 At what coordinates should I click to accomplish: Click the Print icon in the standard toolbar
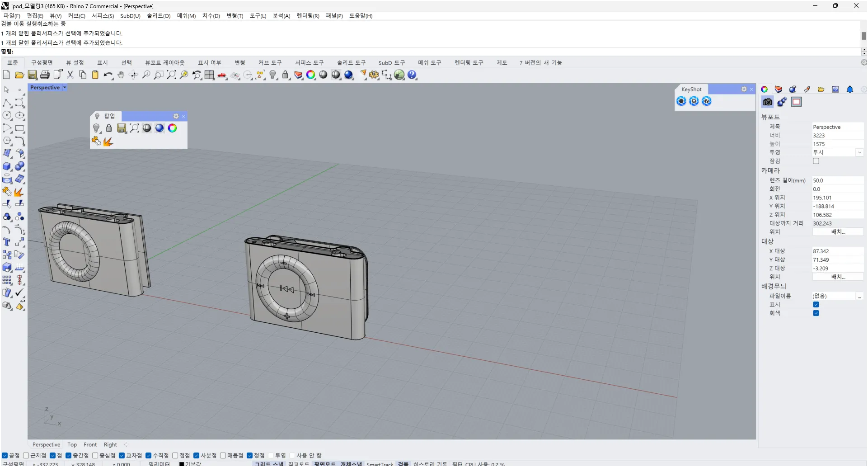45,75
